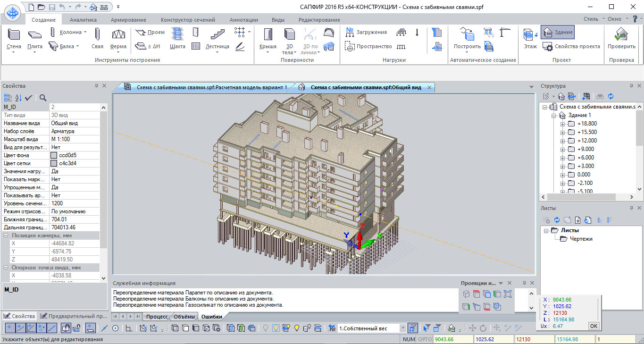Screen dimensions: 644x344
Task: Open the Загружения load cases tool
Action: 366,32
